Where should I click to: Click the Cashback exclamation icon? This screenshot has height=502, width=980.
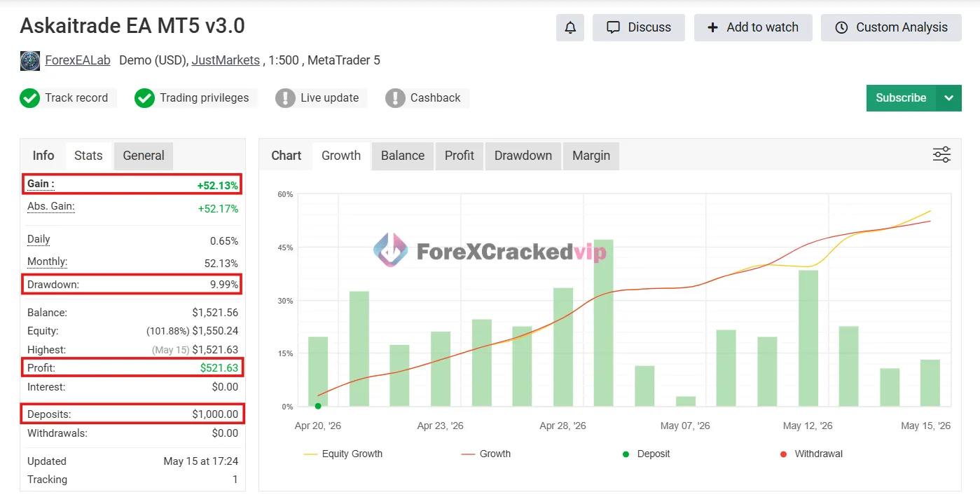pyautogui.click(x=395, y=98)
